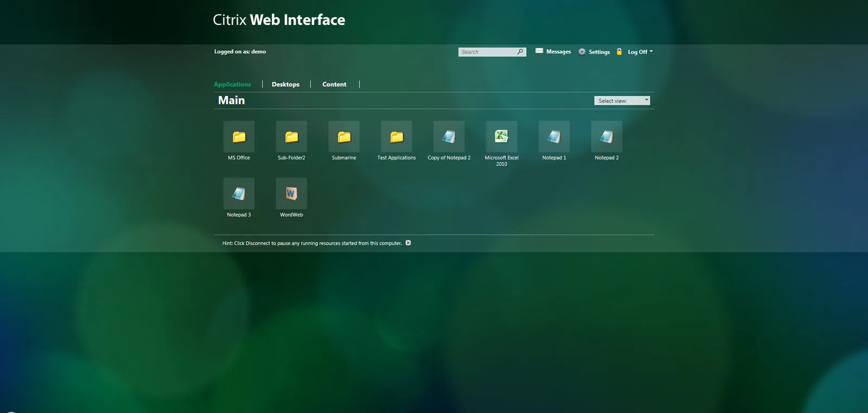Click the Notepad 1 label text
This screenshot has width=868, height=413.
click(x=554, y=158)
